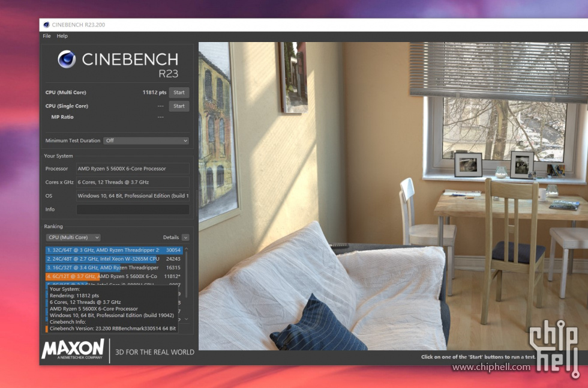
Task: Open the Minimum Test Duration dropdown
Action: coord(146,141)
